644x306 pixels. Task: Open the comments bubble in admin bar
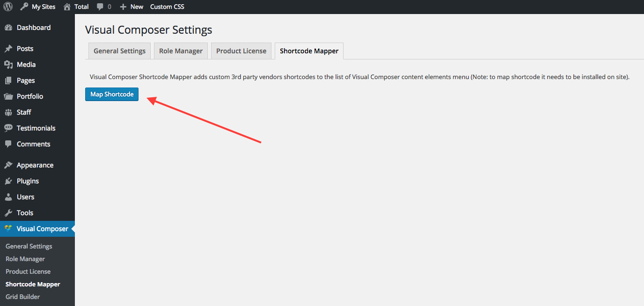100,7
